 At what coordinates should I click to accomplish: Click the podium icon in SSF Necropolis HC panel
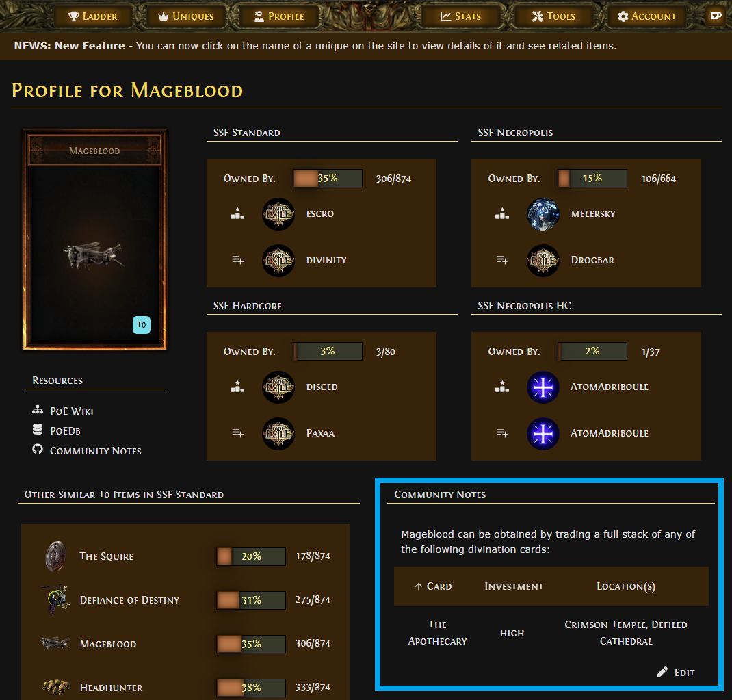(502, 387)
